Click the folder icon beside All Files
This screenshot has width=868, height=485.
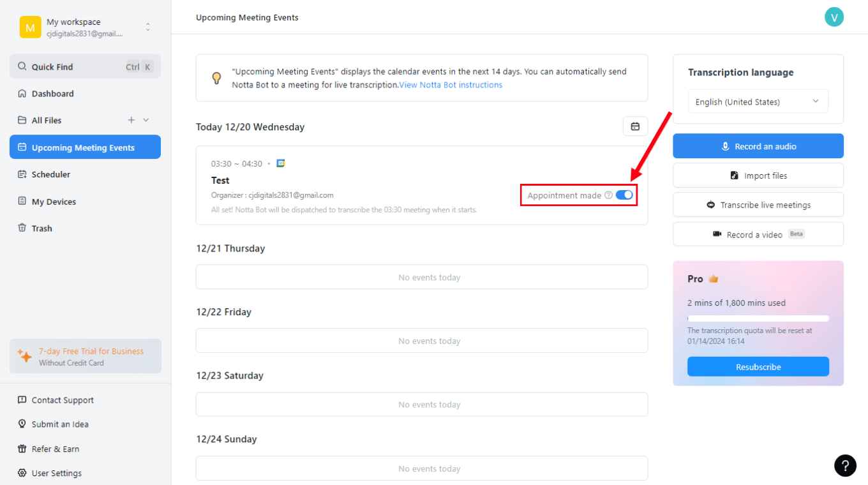coord(22,120)
